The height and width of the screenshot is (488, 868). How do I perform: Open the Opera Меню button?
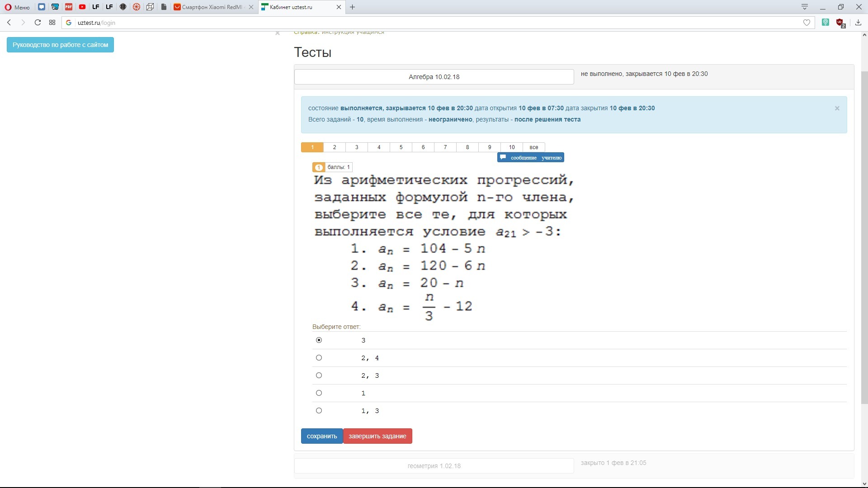click(x=17, y=7)
